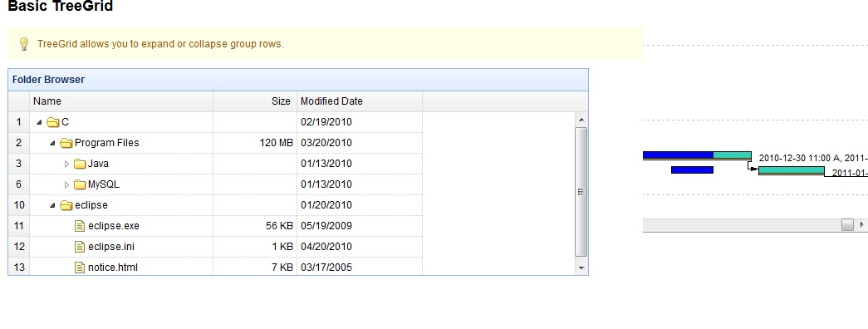Click the Program Files folder icon
This screenshot has width=868, height=329.
click(x=66, y=143)
